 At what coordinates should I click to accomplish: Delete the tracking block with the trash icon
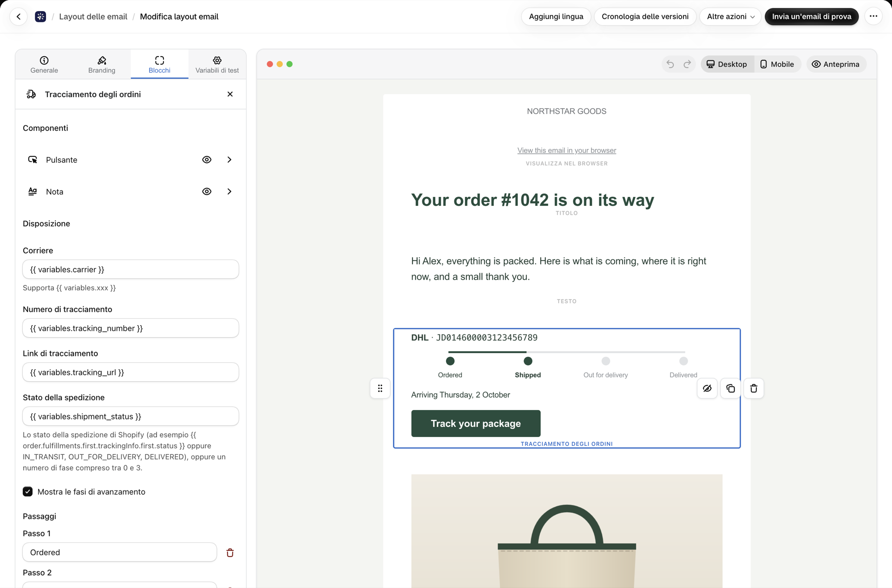(x=754, y=388)
